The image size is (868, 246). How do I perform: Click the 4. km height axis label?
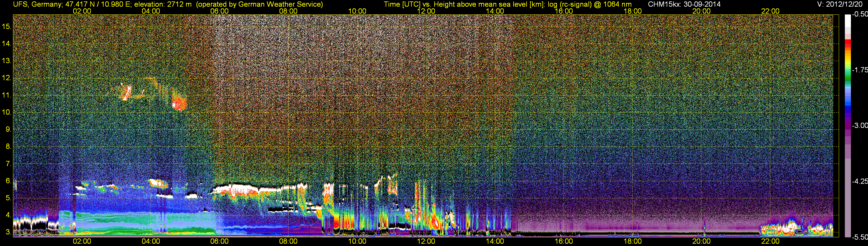click(x=8, y=215)
